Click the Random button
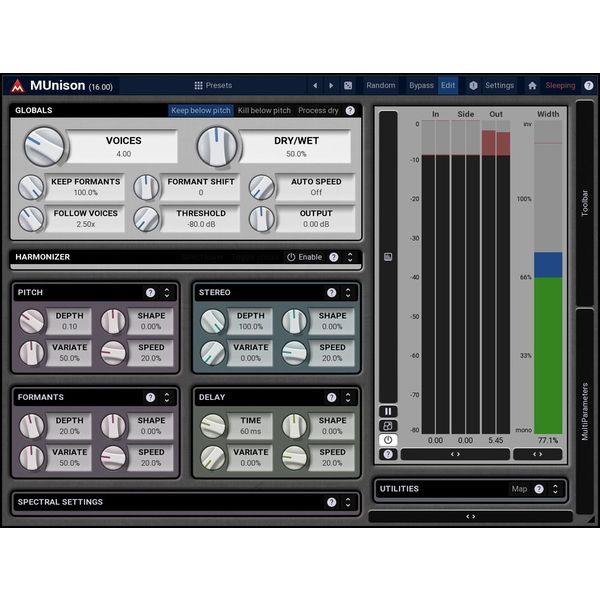This screenshot has width=600, height=600. pos(380,85)
